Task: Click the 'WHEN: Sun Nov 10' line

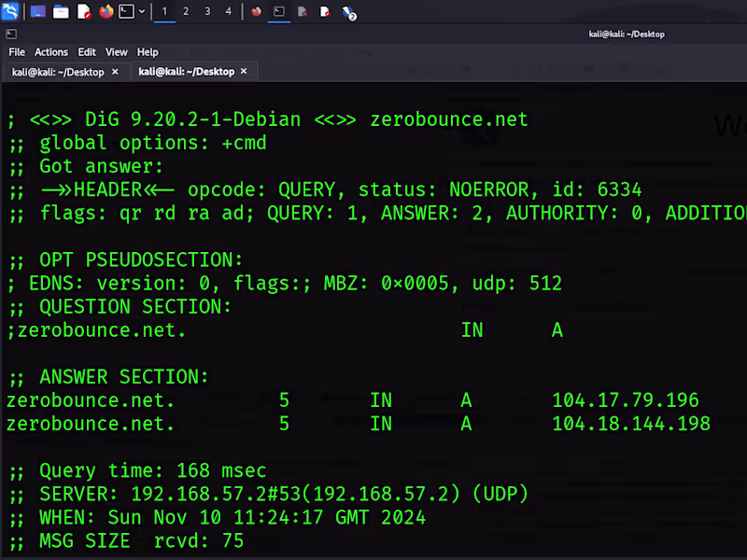Action: pos(218,518)
